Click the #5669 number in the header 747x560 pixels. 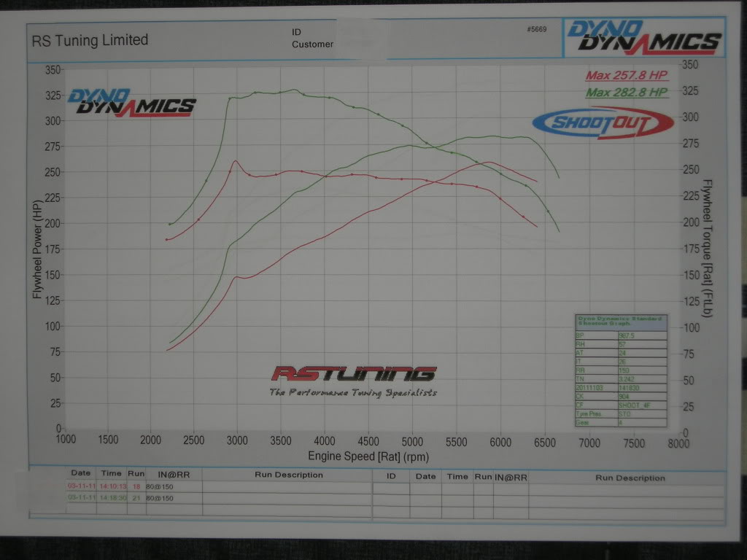point(537,29)
